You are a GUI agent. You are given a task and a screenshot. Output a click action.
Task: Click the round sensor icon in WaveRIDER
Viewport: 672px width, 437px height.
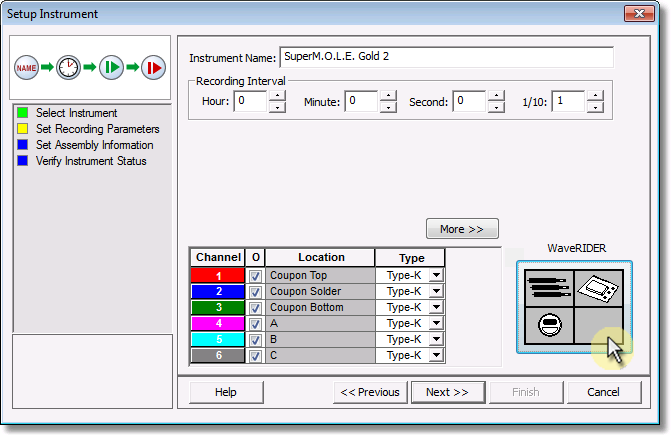(x=549, y=325)
